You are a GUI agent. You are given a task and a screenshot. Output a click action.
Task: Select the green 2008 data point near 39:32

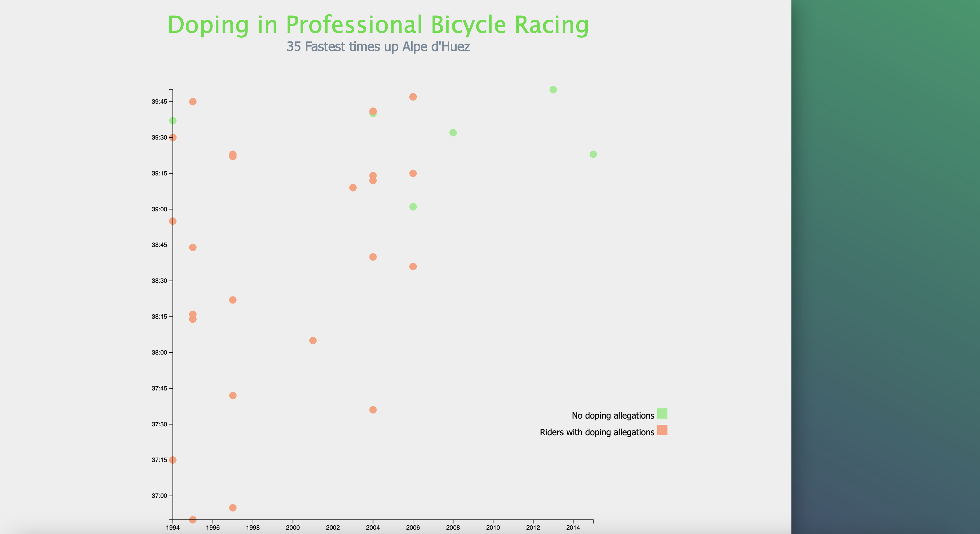point(453,133)
